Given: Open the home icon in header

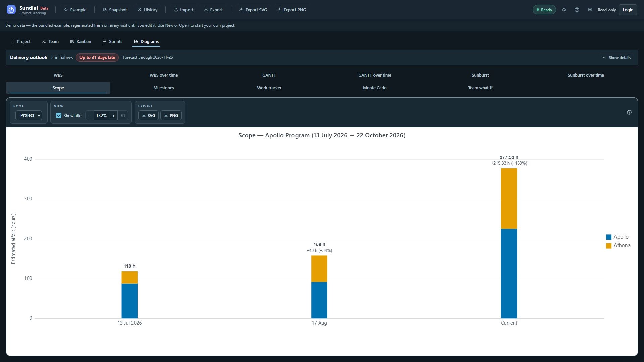Looking at the screenshot, I should click(564, 10).
